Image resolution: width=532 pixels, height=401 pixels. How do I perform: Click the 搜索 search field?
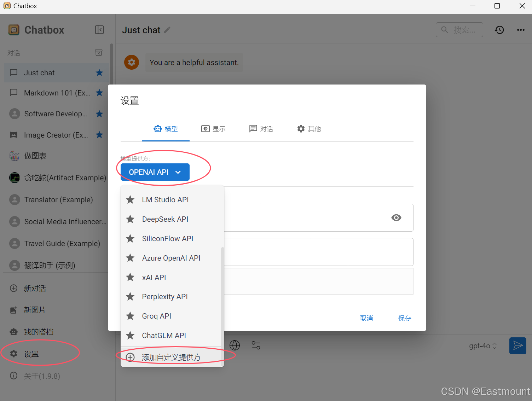(459, 30)
